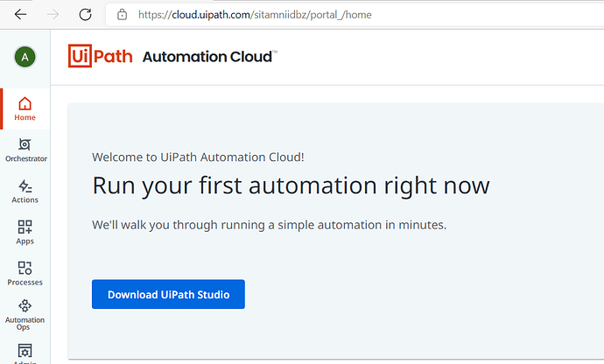
Task: Click the 'Welcome to UiPath Automation Cloud!' text
Action: 198,157
